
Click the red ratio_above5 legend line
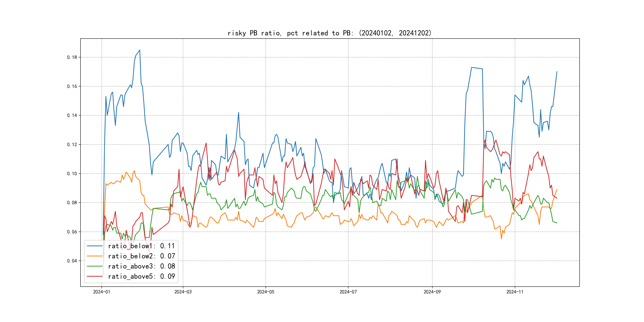coord(94,276)
